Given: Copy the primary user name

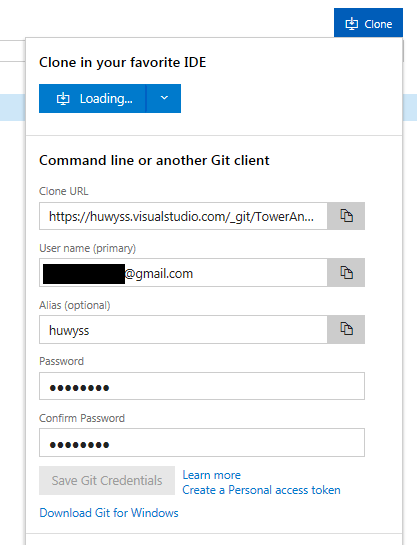Looking at the screenshot, I should (x=346, y=272).
